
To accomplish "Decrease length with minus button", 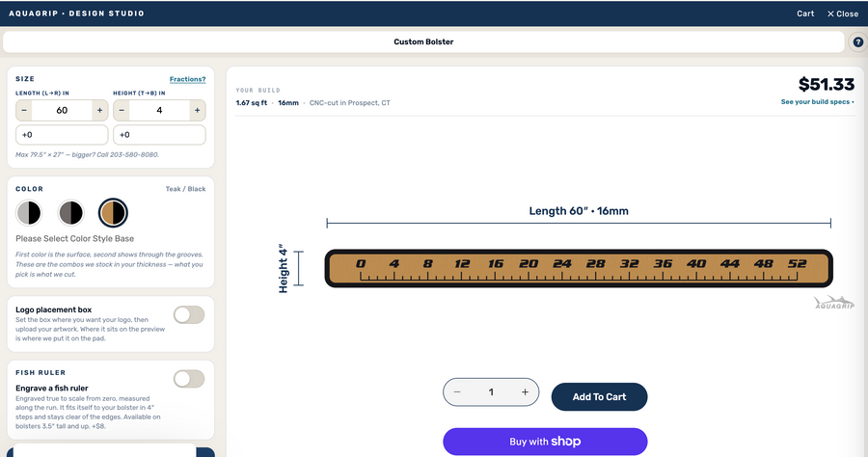I will pos(24,111).
